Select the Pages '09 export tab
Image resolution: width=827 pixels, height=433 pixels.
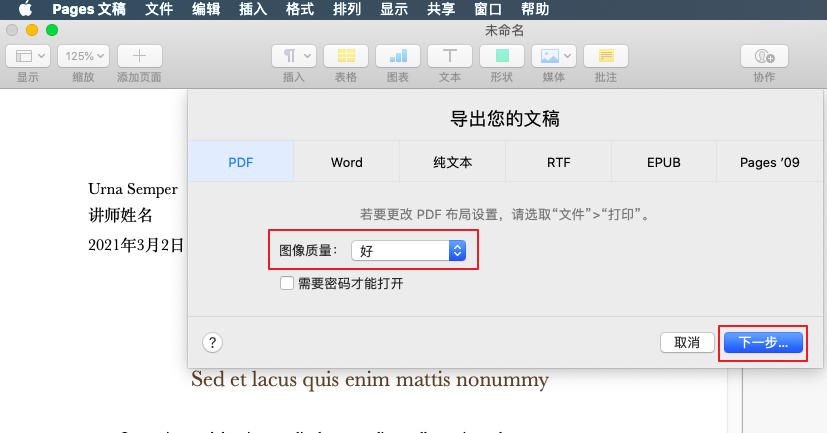tap(770, 162)
